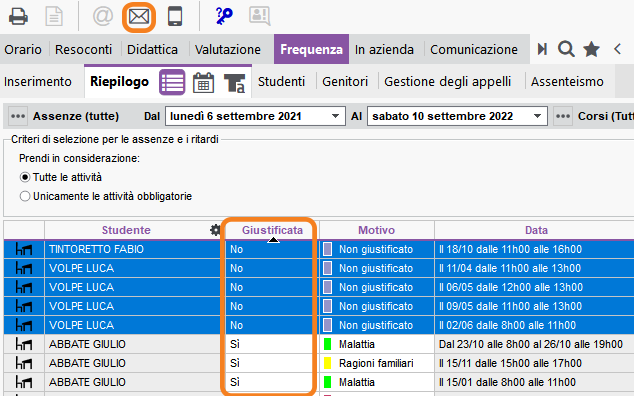This screenshot has width=634, height=396.
Task: Click Il 15/11 dalle 15h00 alle 17h00
Action: tap(510, 363)
